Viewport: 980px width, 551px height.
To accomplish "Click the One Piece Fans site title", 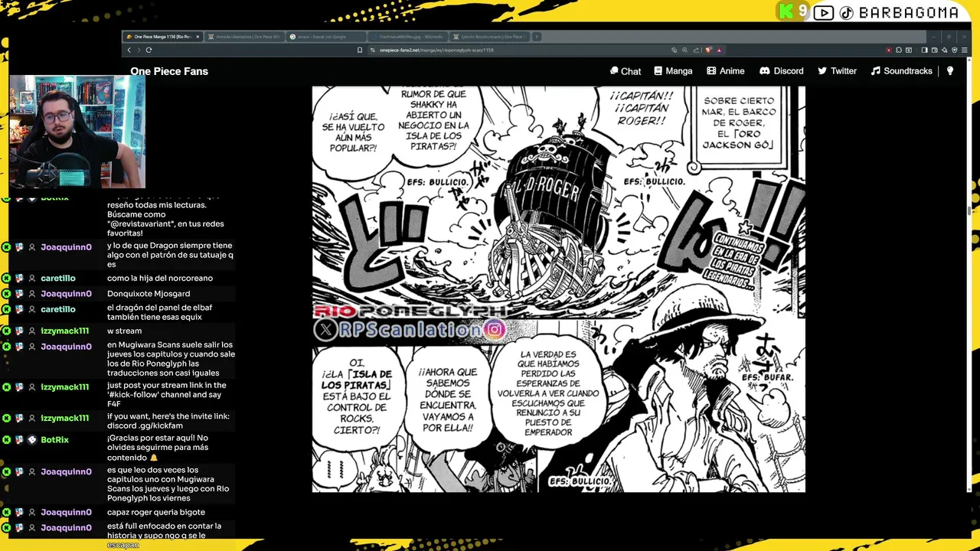I will (x=169, y=71).
